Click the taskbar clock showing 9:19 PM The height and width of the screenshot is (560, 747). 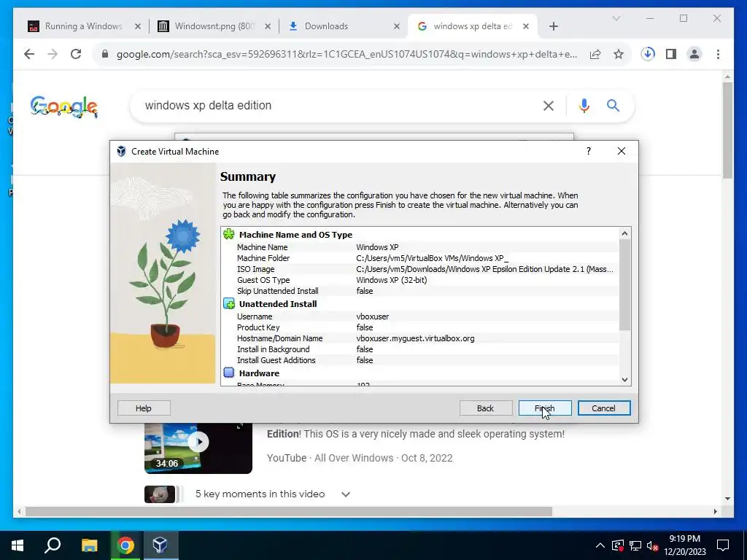684,545
